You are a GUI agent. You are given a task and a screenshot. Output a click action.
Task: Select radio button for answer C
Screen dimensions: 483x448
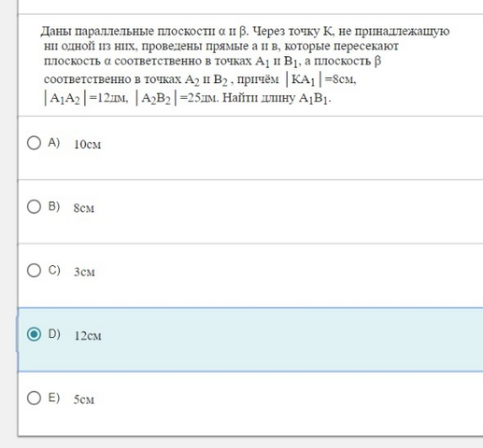click(x=34, y=271)
